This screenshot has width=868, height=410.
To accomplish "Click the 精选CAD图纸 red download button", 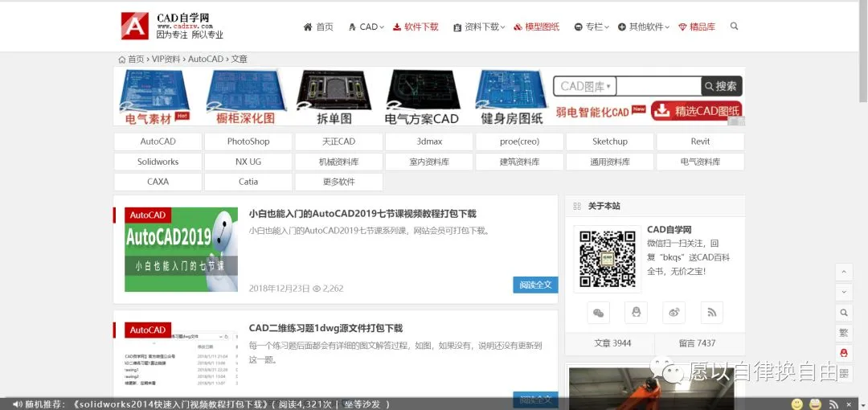I will tap(696, 112).
